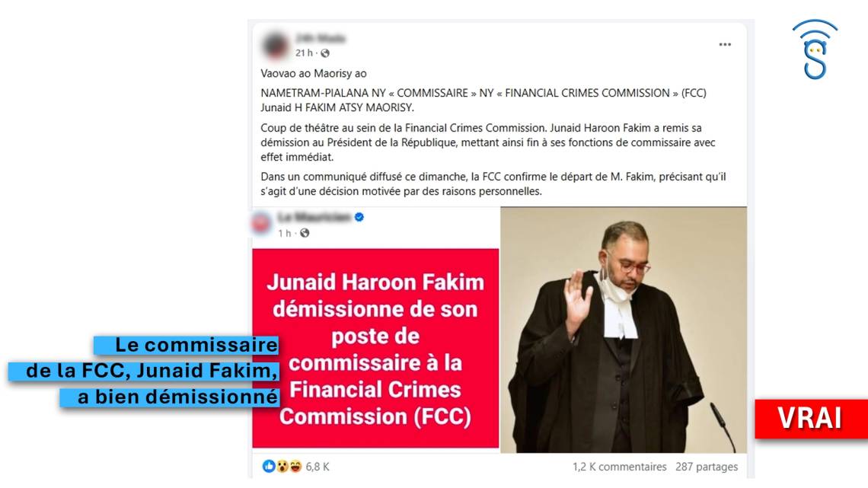Open the red headline image about Fakim
Image resolution: width=868 pixels, height=488 pixels.
(x=375, y=348)
